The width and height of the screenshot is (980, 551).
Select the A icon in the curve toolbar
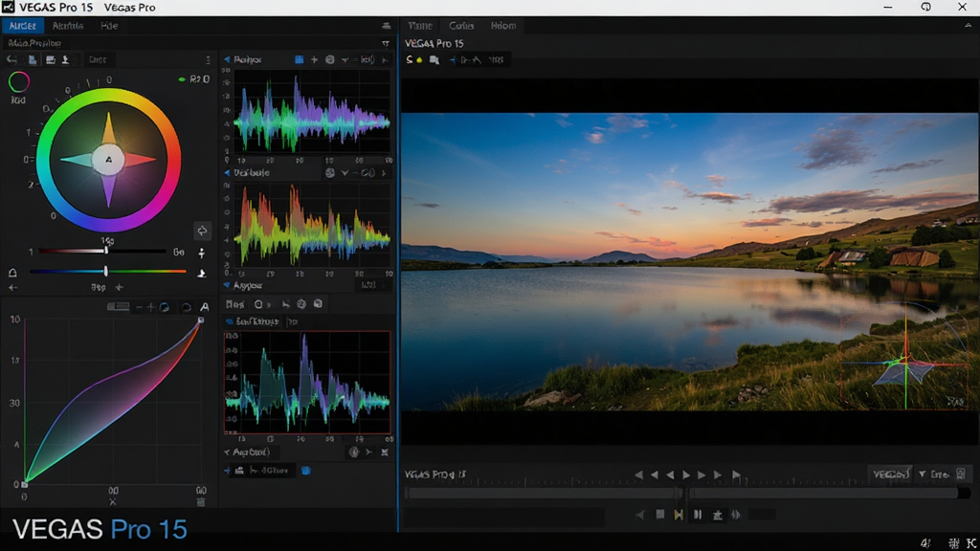click(205, 307)
